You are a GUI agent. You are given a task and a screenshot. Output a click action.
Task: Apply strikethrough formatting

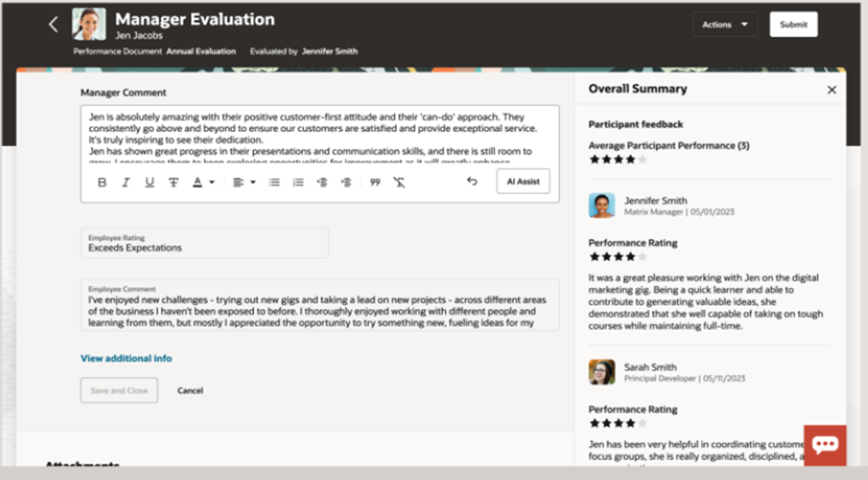pos(174,182)
